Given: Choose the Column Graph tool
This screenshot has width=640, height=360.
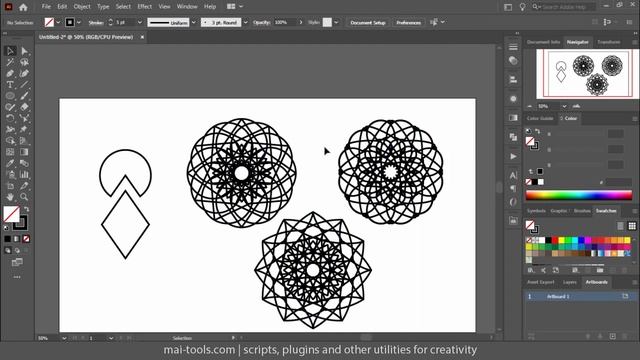Looking at the screenshot, I should [24, 174].
